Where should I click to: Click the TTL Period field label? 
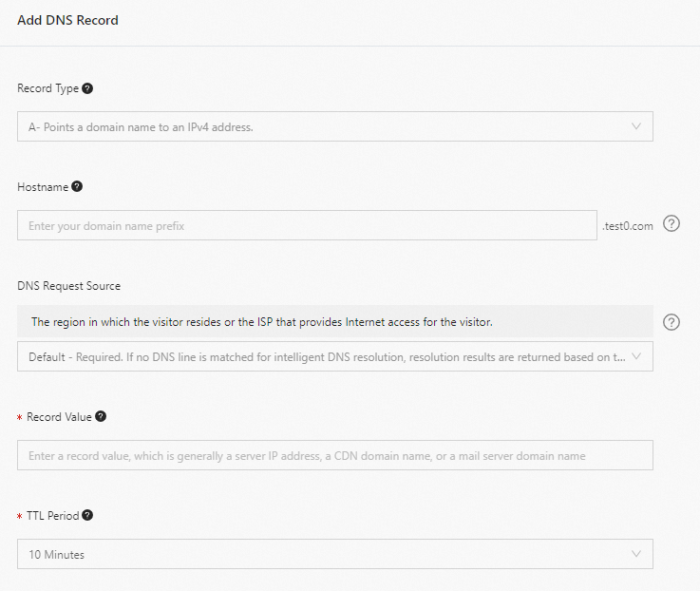[52, 516]
